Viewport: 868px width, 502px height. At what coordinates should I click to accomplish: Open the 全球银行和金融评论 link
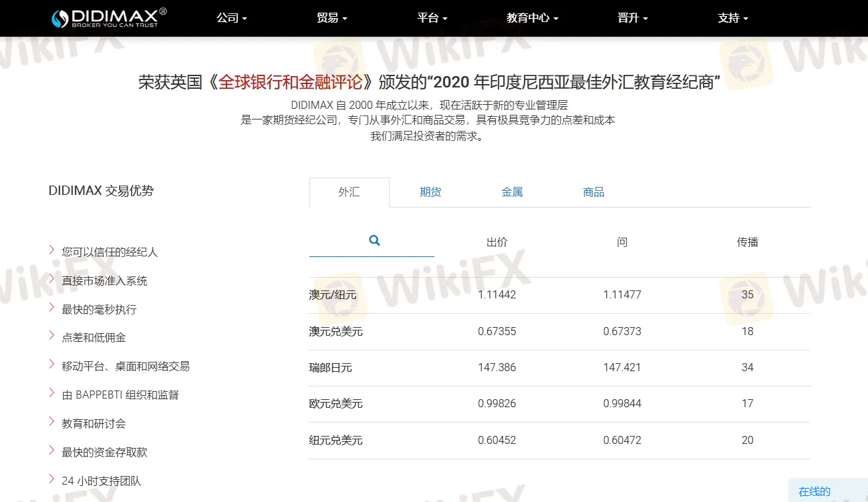291,82
